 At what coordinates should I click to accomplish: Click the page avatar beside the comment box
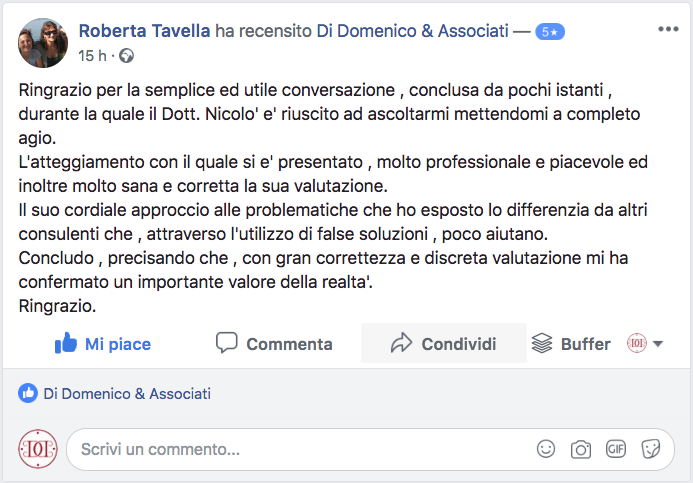[x=38, y=449]
